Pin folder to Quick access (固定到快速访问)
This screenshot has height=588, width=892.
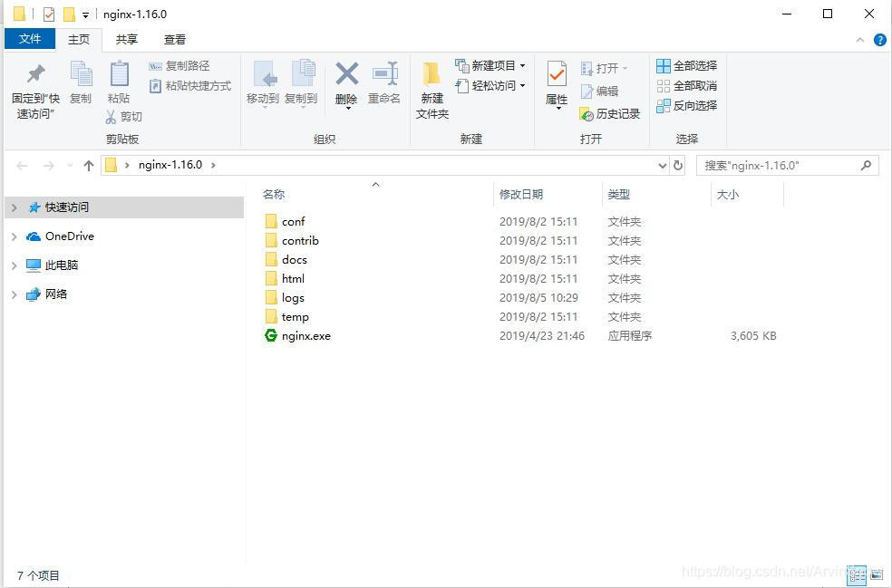pyautogui.click(x=35, y=91)
